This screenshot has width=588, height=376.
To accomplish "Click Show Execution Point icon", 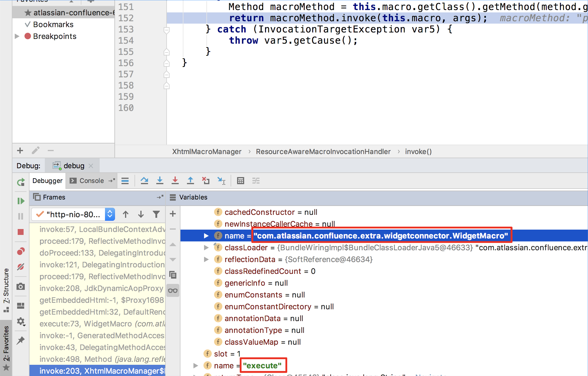I will coord(125,181).
